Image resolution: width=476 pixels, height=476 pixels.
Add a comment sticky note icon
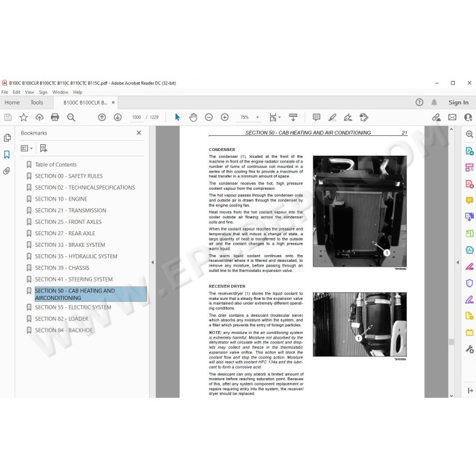tap(316, 117)
